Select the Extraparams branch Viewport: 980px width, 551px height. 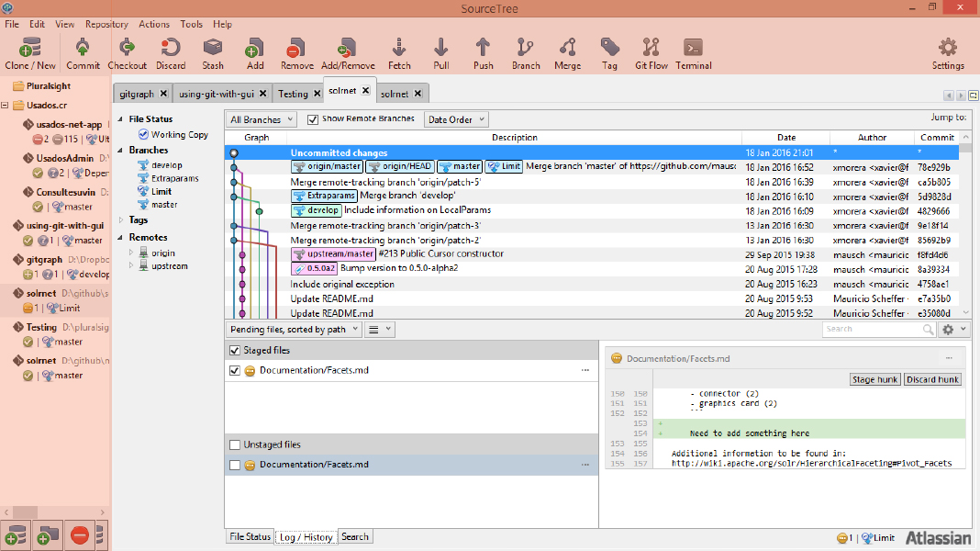(x=174, y=178)
